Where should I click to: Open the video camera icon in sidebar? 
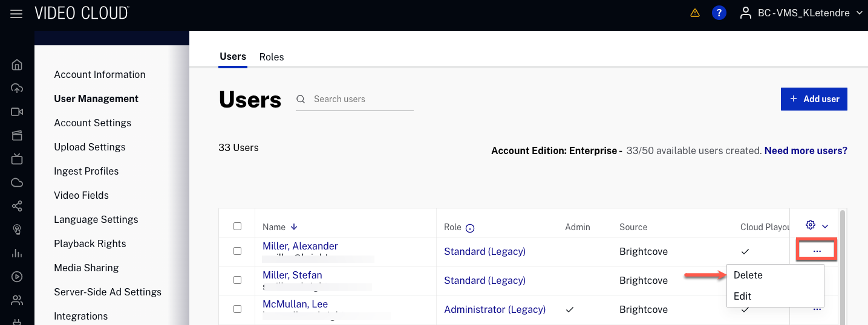[17, 112]
